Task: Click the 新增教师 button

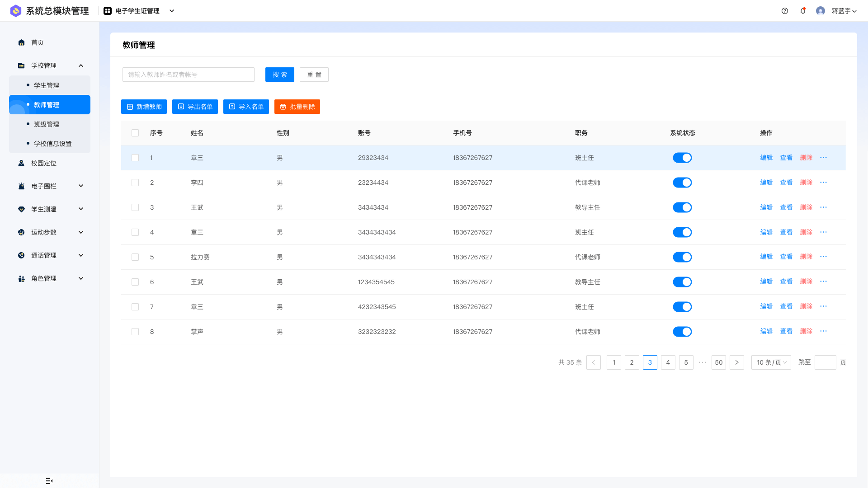Action: 144,107
